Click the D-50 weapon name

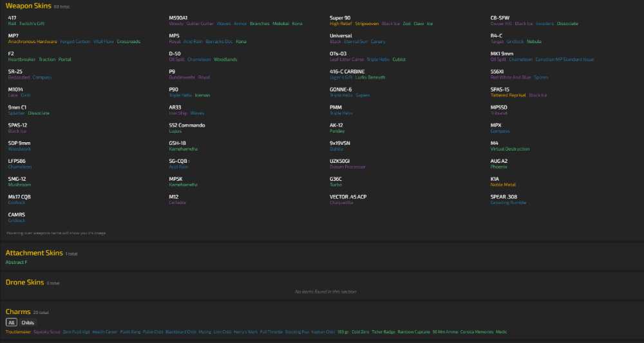[x=175, y=54]
